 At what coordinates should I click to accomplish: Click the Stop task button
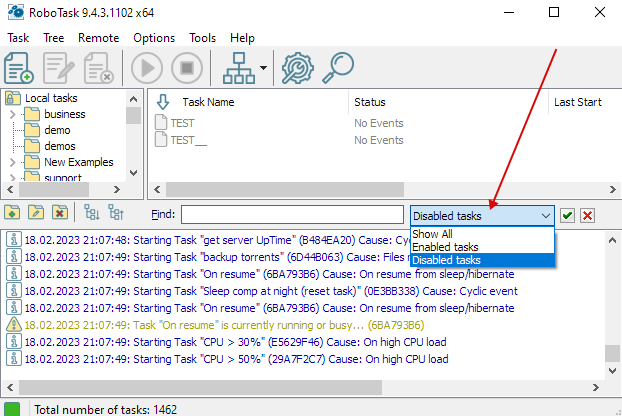click(185, 68)
